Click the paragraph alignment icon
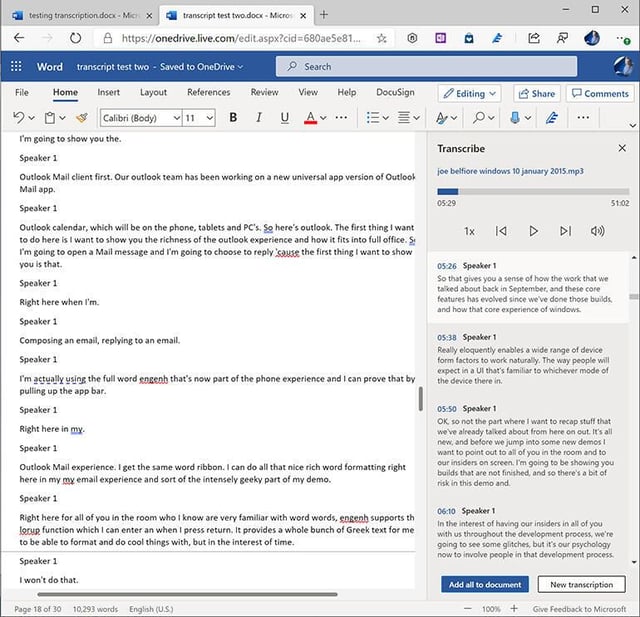Screen dimensions: 640x617 [404, 118]
